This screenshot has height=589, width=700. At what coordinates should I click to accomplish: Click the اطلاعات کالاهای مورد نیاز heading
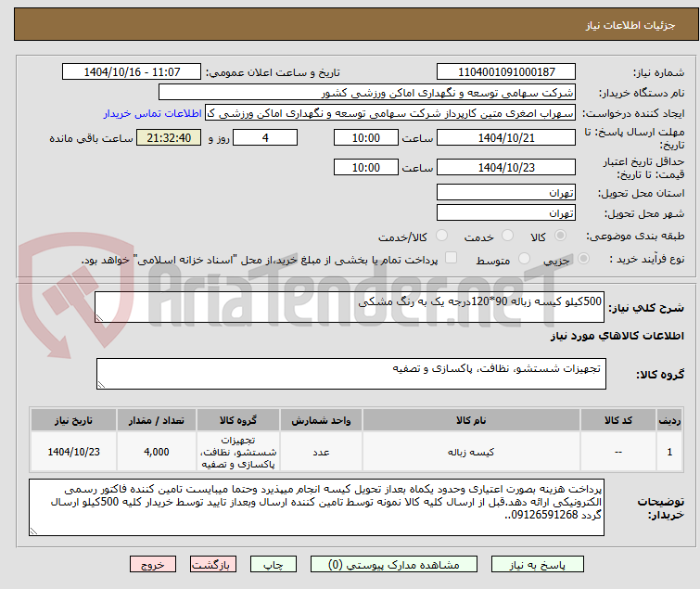[x=617, y=336]
